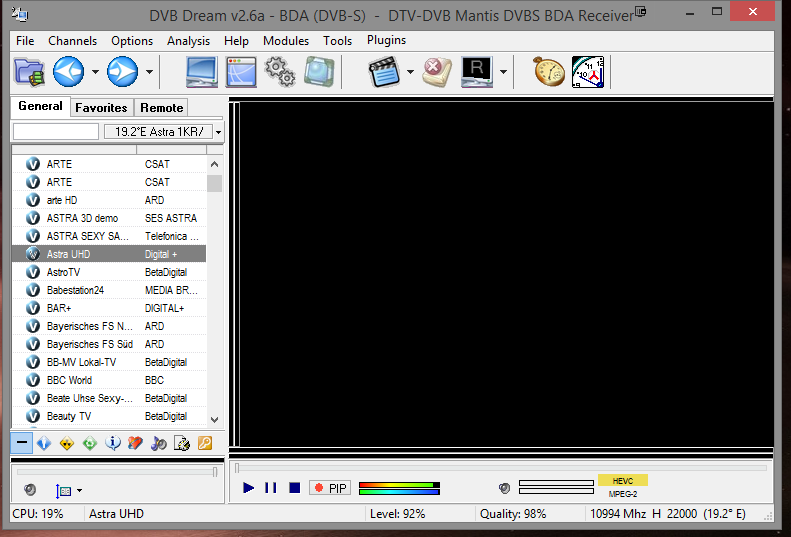Click the HEVC codec label

623,480
